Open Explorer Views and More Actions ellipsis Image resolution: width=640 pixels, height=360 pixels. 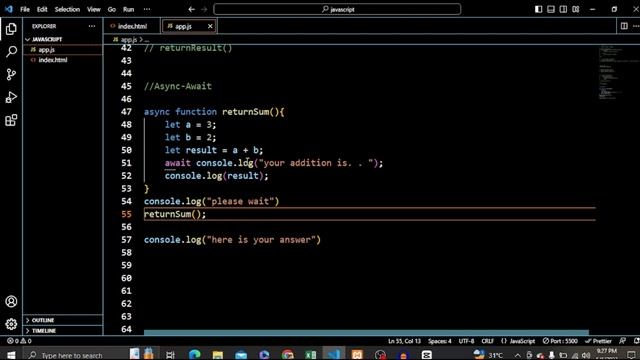point(92,26)
